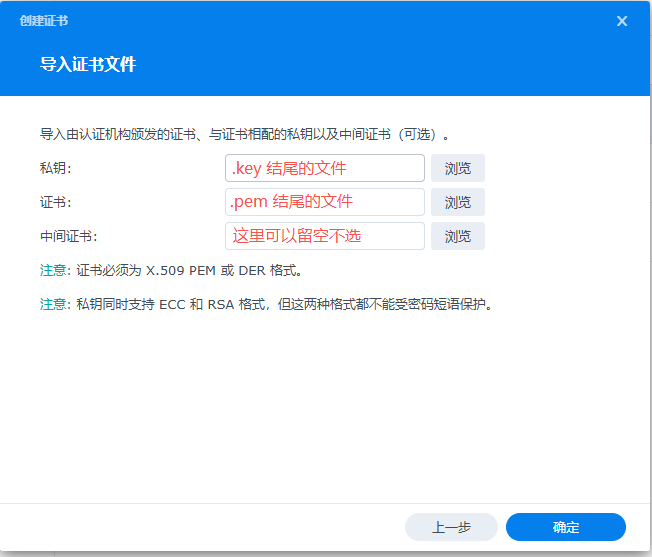Click the import description sentence
The image size is (652, 557).
coord(245,133)
